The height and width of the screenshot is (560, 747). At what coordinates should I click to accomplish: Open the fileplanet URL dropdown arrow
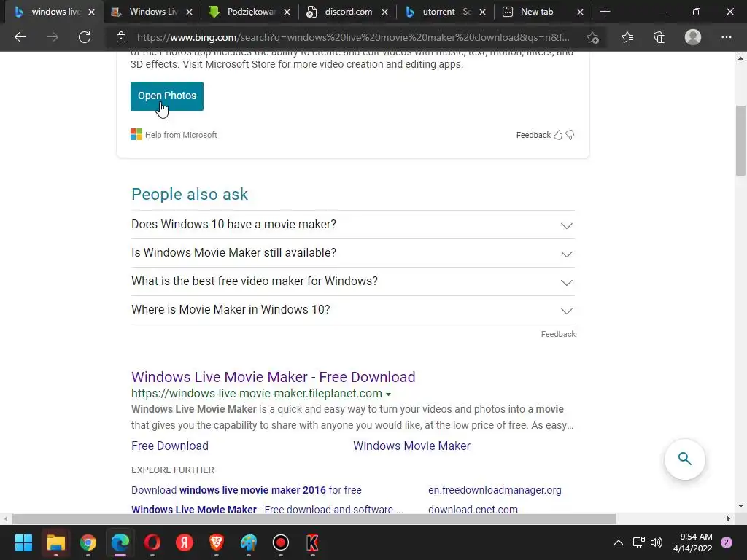click(388, 394)
